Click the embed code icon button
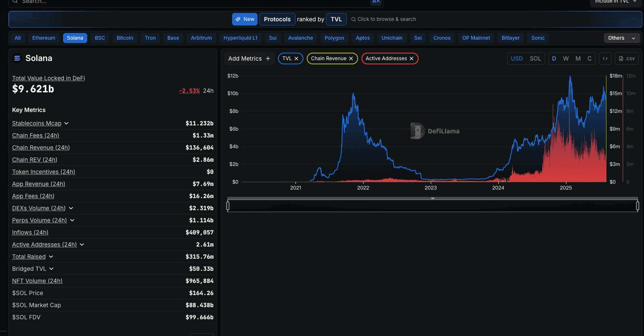The image size is (644, 336). (605, 59)
